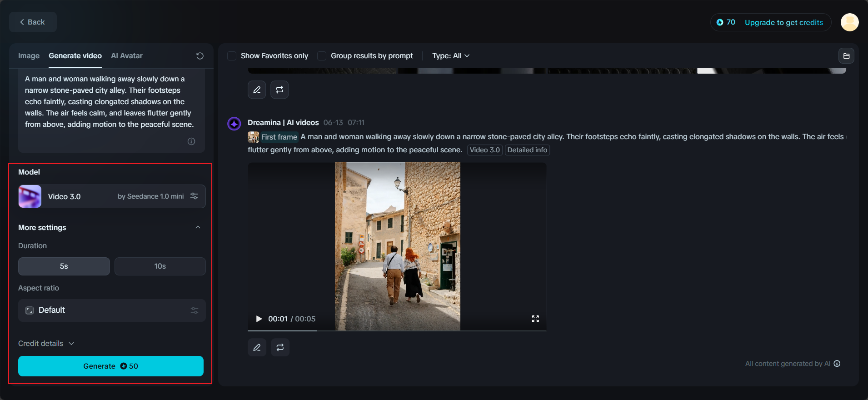
Task: Click edit pencil below the alley video
Action: 257,347
